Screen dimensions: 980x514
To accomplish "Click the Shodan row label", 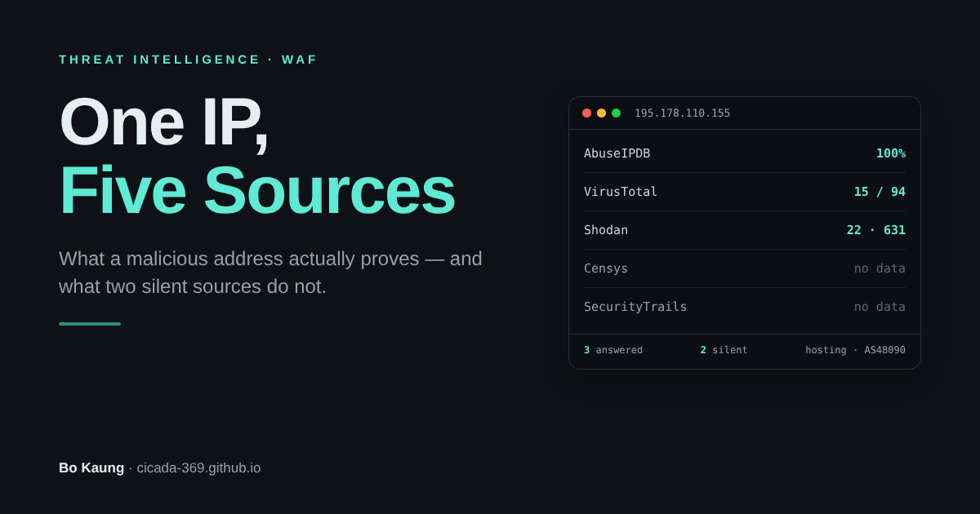I will pos(606,230).
